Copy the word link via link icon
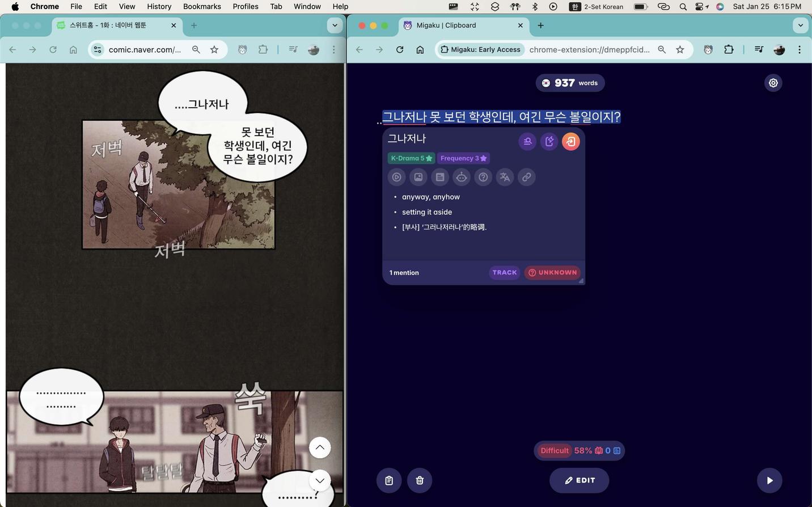Screen dimensions: 812x507 pyautogui.click(x=526, y=176)
